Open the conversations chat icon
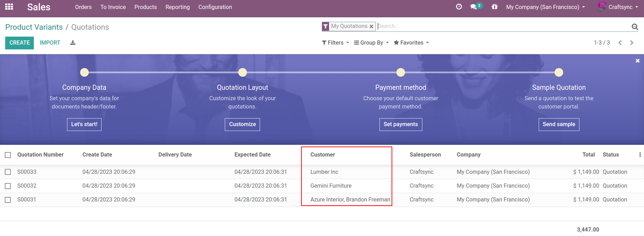 pos(473,7)
